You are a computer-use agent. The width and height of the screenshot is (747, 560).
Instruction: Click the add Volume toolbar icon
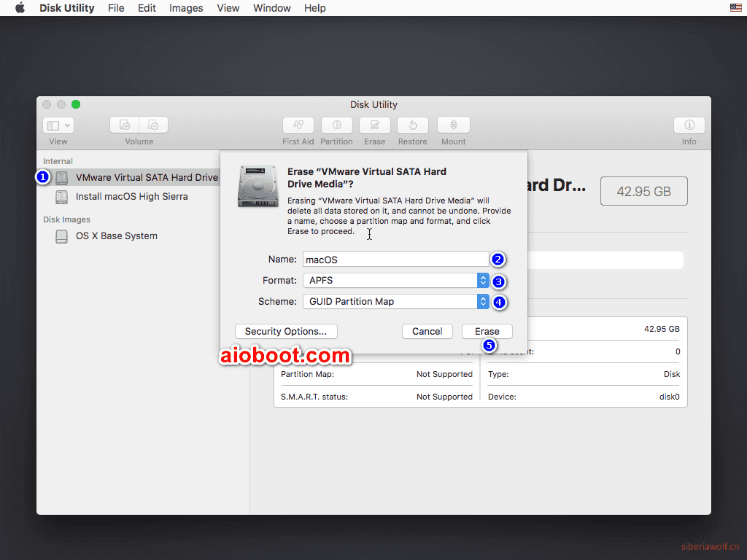pos(124,125)
